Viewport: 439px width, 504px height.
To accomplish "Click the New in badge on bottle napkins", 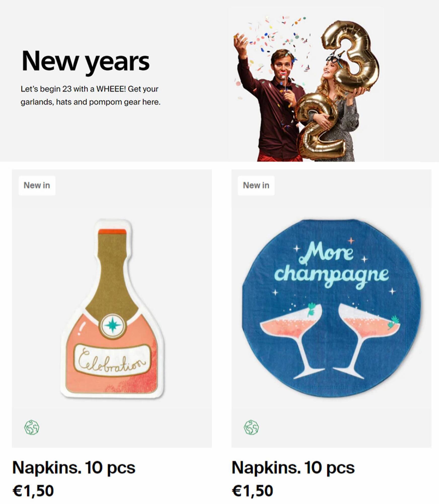I will point(37,185).
